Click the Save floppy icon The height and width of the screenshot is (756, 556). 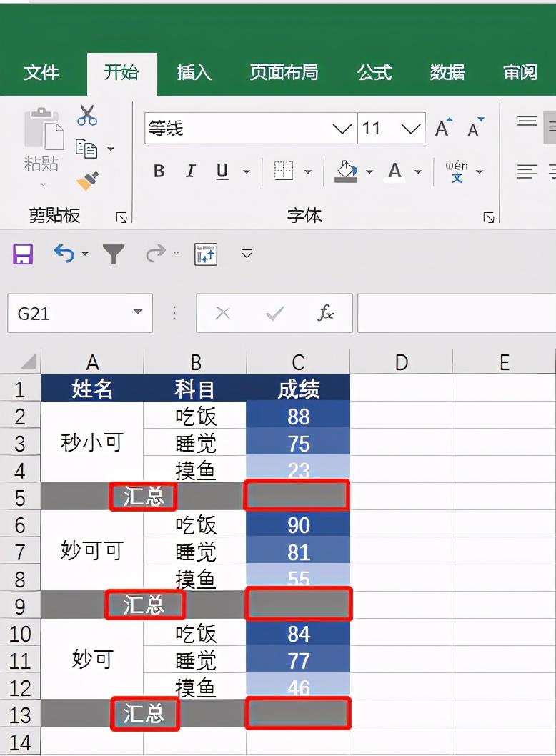(x=23, y=254)
